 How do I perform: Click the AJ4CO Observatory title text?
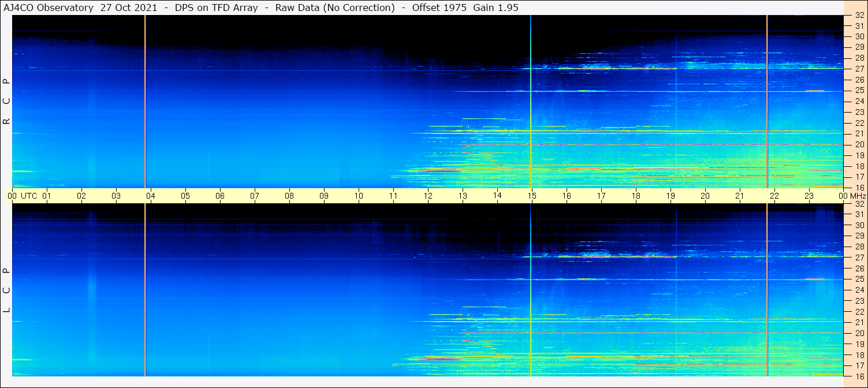pos(48,8)
